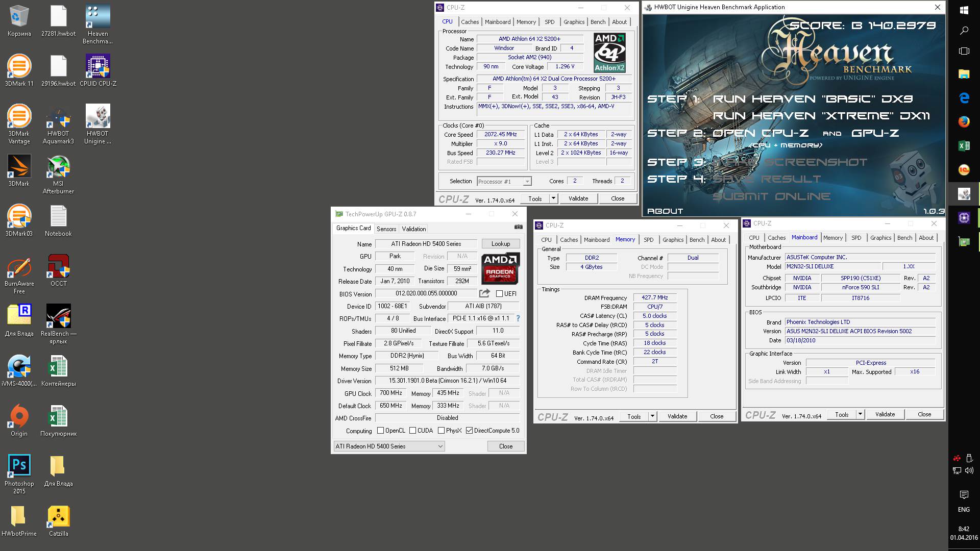The image size is (980, 551).
Task: Open the Sensors tab in GPU-Z
Action: [386, 229]
